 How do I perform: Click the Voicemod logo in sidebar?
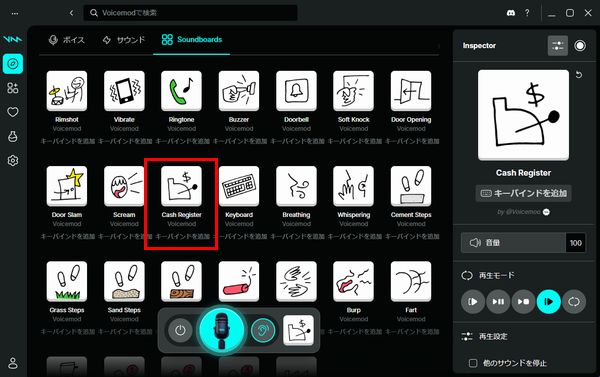[13, 39]
